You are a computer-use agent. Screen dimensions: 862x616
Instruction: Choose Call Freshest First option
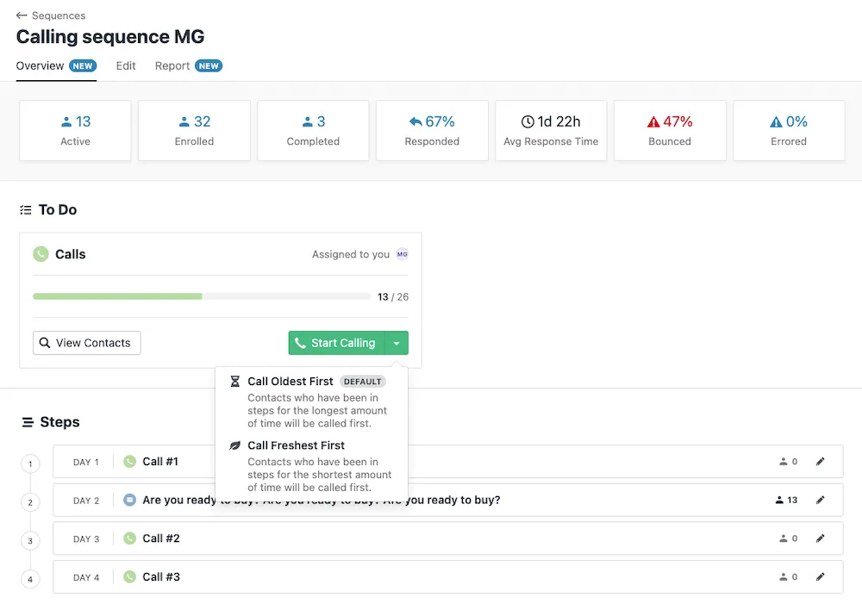[x=296, y=445]
